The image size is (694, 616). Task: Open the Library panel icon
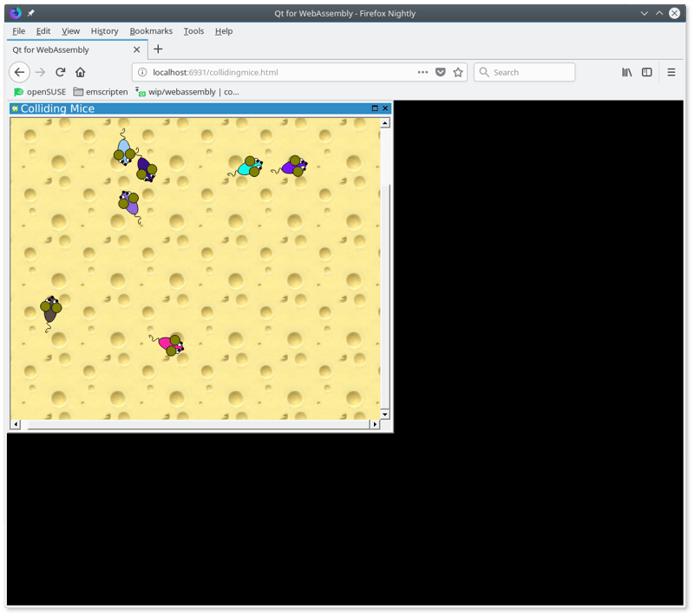[x=627, y=72]
